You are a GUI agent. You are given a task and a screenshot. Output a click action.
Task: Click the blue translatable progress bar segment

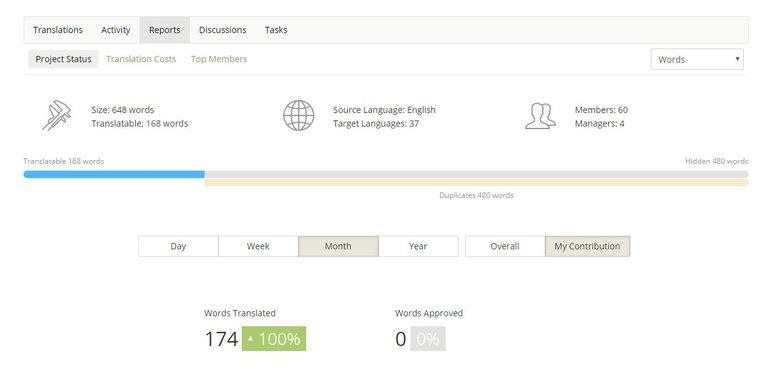(114, 174)
